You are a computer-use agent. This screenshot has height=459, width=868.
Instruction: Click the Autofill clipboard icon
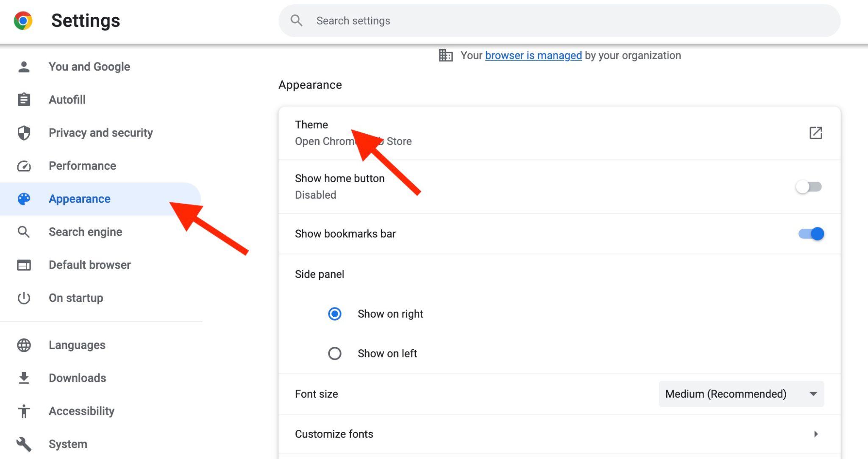pyautogui.click(x=24, y=100)
